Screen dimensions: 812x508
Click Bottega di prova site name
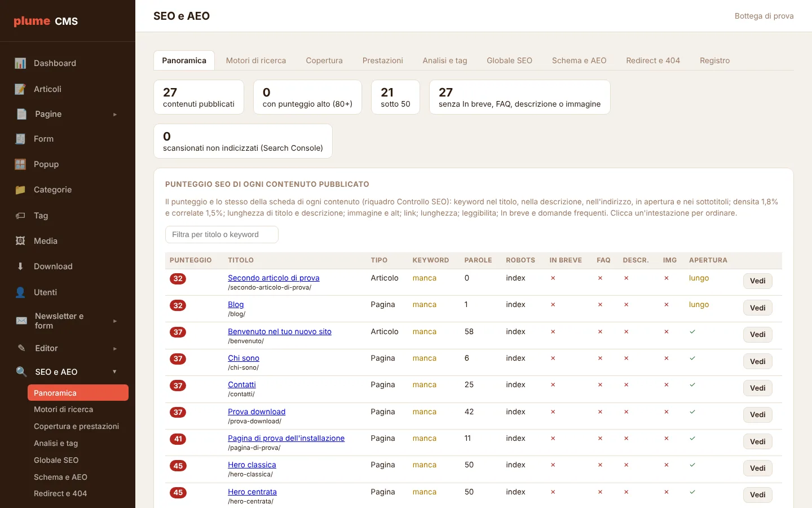pos(764,16)
